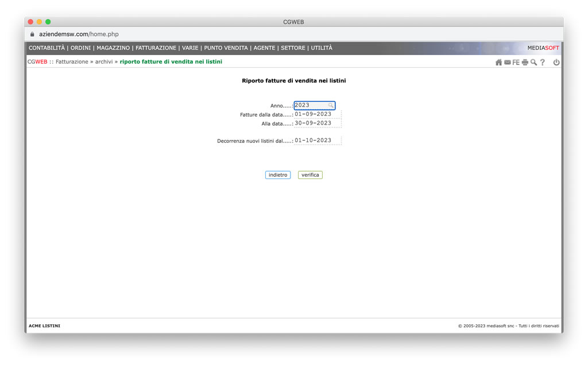Click the browser address bar URL
588x365 pixels.
[79, 34]
